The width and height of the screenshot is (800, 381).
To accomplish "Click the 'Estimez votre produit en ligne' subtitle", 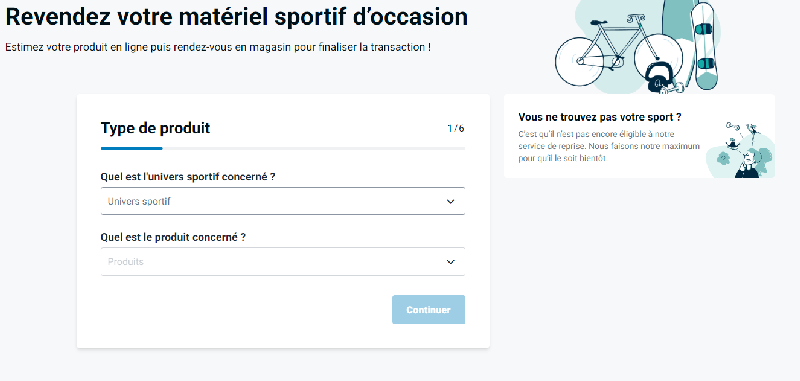I will 218,47.
